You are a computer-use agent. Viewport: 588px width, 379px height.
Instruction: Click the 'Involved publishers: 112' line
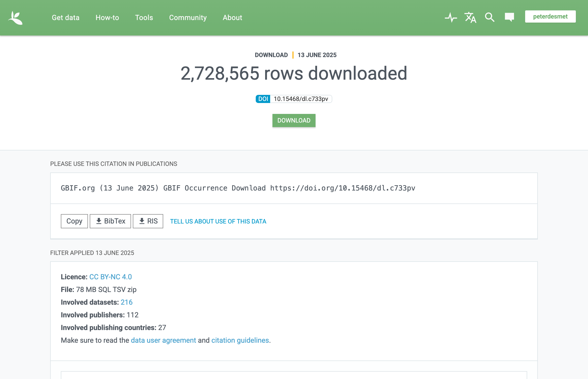click(100, 315)
